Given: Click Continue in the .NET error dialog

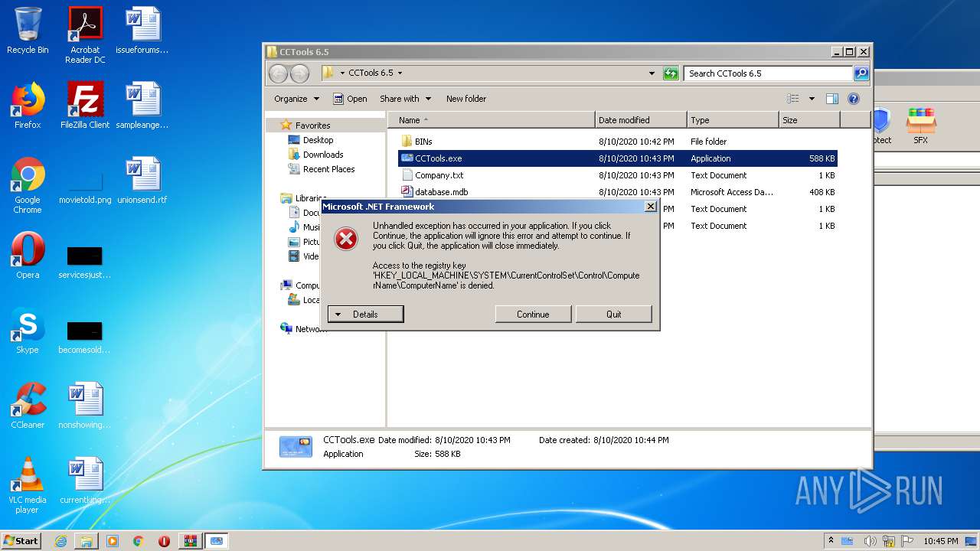Looking at the screenshot, I should point(533,314).
